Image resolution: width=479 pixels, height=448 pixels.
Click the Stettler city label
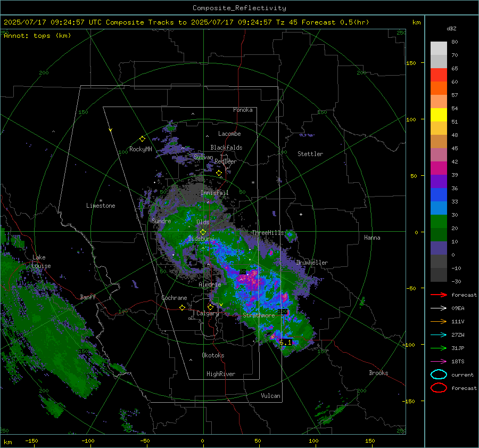click(310, 154)
